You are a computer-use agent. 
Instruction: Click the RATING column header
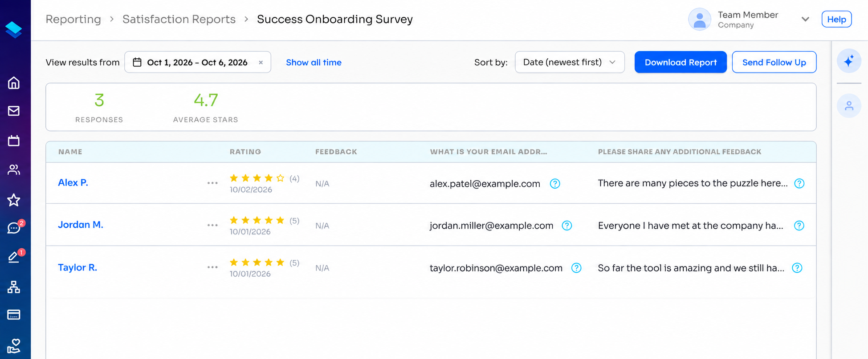tap(245, 152)
